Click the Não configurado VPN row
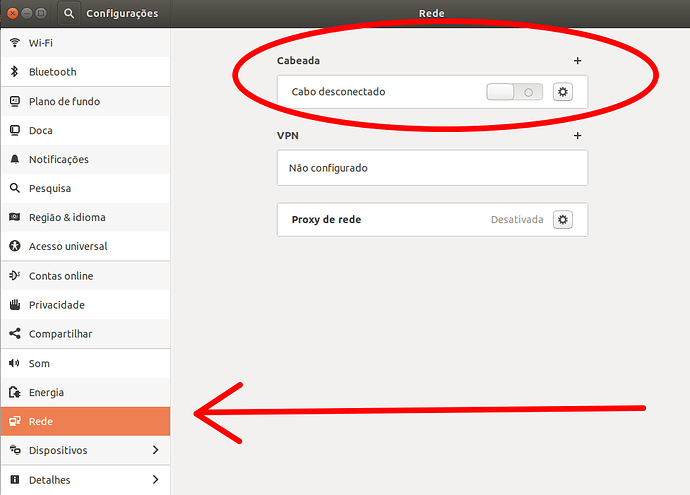The image size is (690, 495). click(x=432, y=168)
